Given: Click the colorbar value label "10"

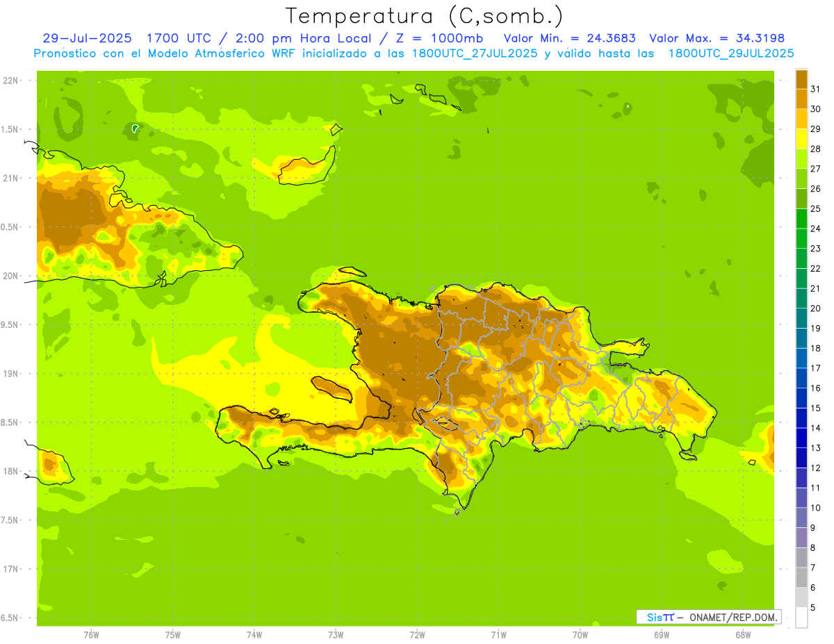Looking at the screenshot, I should click(816, 508).
